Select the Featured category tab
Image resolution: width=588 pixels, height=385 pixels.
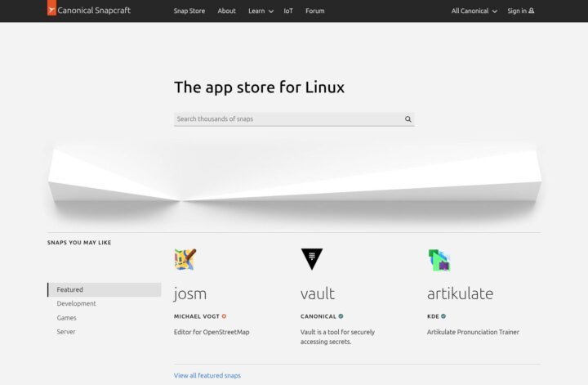pyautogui.click(x=105, y=289)
